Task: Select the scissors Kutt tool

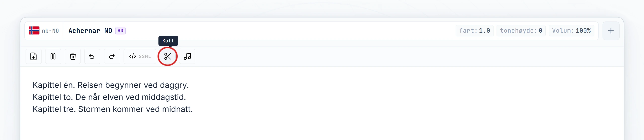Action: pos(168,56)
